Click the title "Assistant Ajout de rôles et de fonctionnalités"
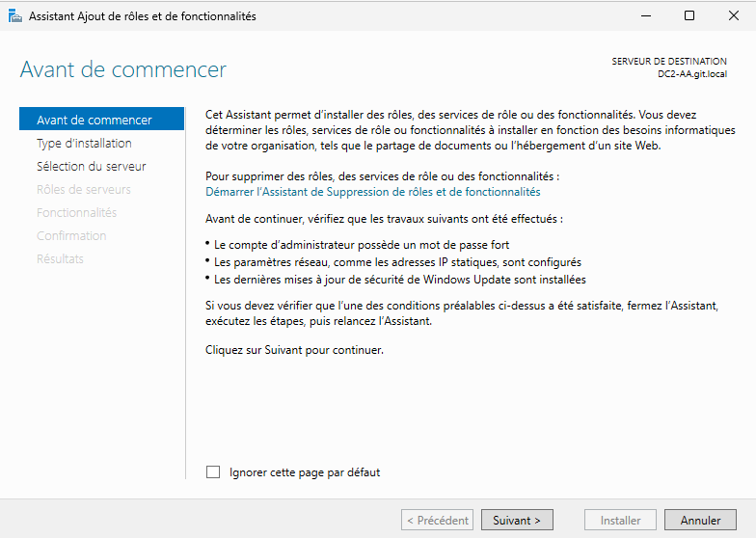This screenshot has width=756, height=538. pos(143,15)
